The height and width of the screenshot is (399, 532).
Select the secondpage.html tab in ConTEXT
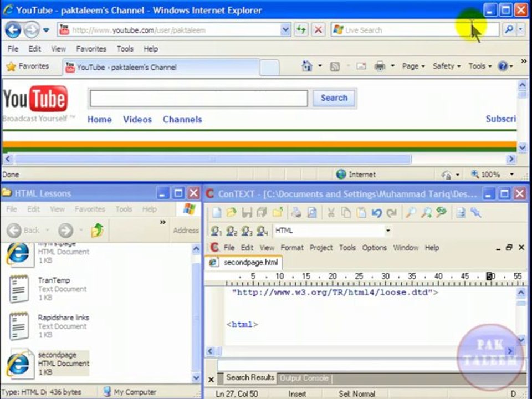click(x=244, y=262)
